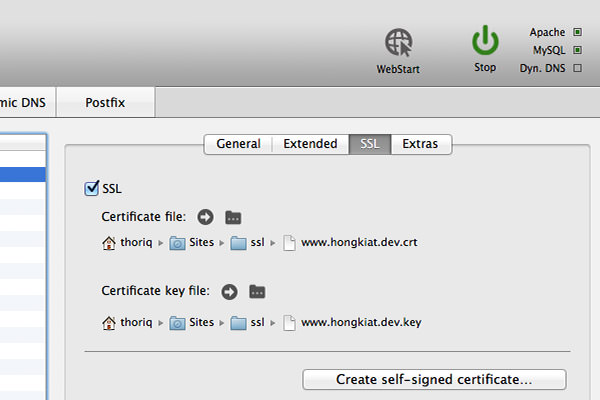Open the Postfix tab
The width and height of the screenshot is (600, 400).
pyautogui.click(x=105, y=103)
